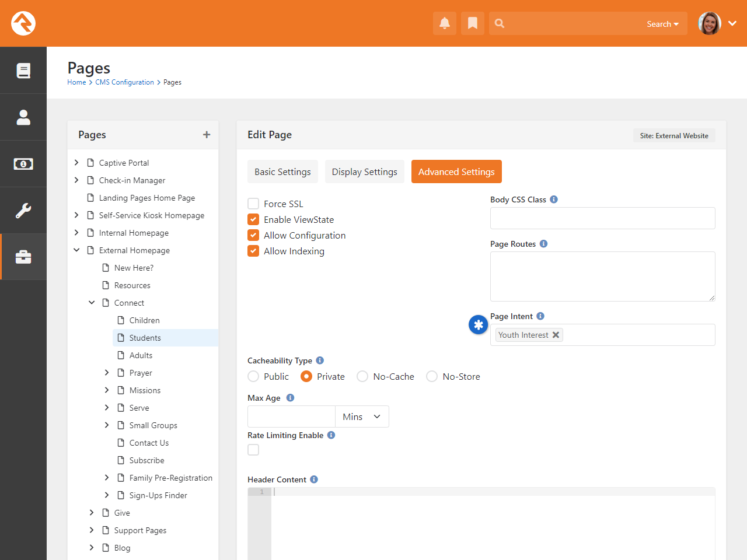Remove the Youth Interest tag
Viewport: 747px width, 560px height.
556,335
